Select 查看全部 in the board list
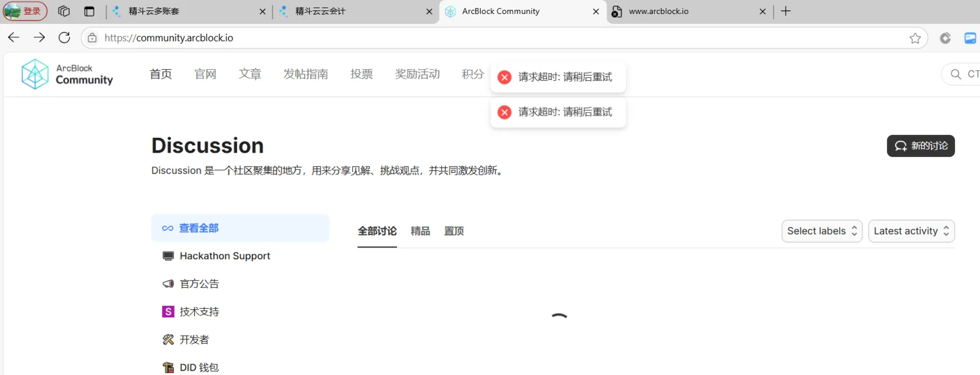The image size is (980, 375). 240,228
